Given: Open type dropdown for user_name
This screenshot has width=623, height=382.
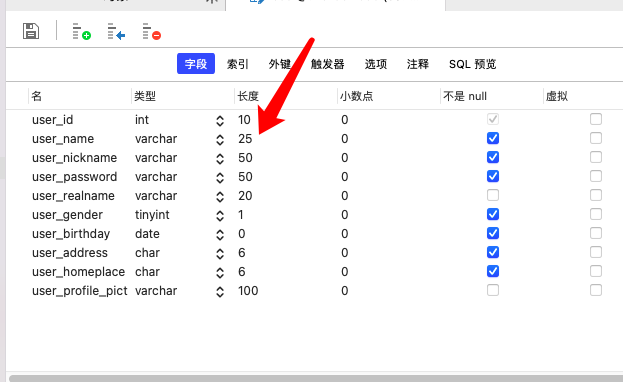Looking at the screenshot, I should pyautogui.click(x=220, y=140).
